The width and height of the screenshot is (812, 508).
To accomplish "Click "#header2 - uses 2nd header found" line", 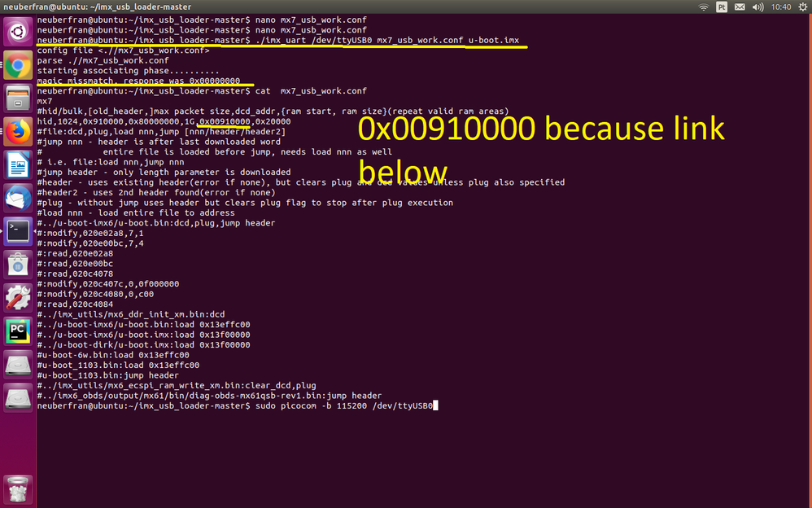I will point(156,192).
